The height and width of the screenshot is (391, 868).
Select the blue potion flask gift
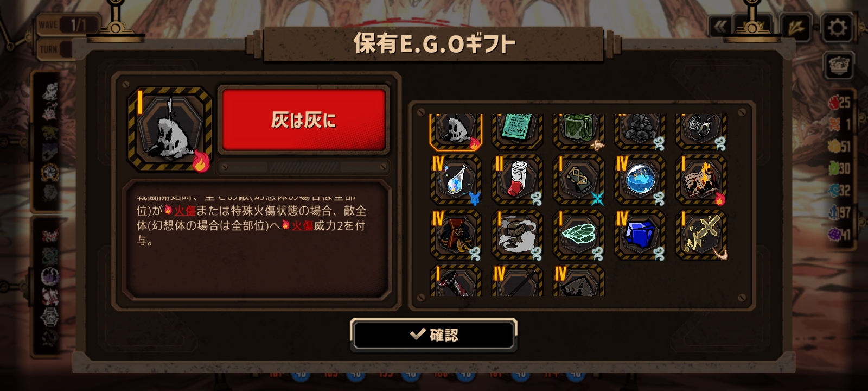tap(456, 180)
